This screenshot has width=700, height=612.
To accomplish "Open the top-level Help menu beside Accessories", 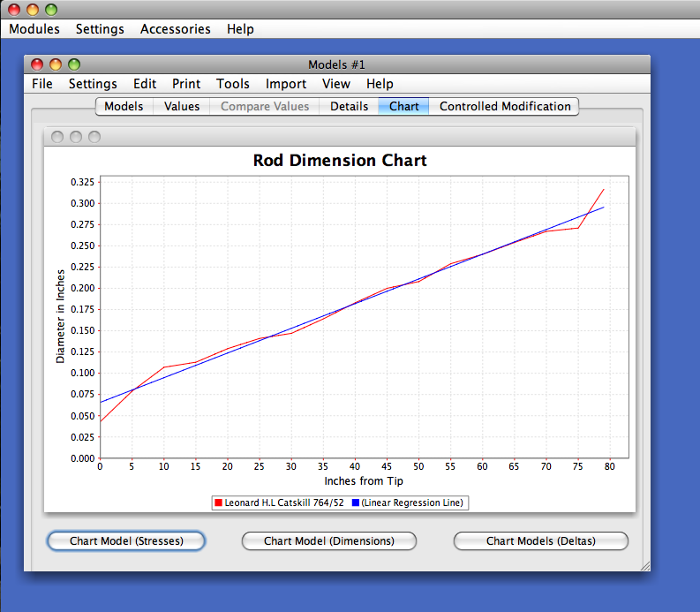I will click(240, 29).
